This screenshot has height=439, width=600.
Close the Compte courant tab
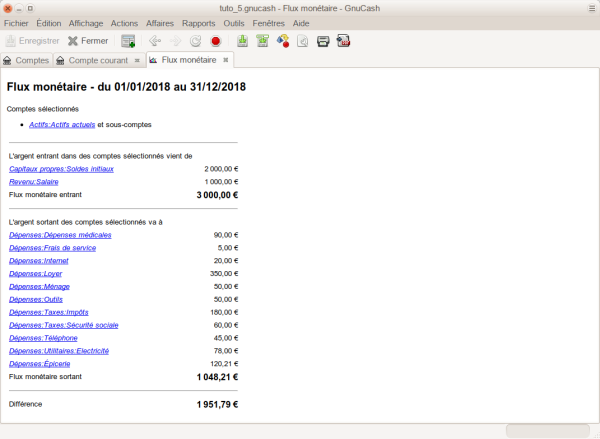tap(137, 61)
